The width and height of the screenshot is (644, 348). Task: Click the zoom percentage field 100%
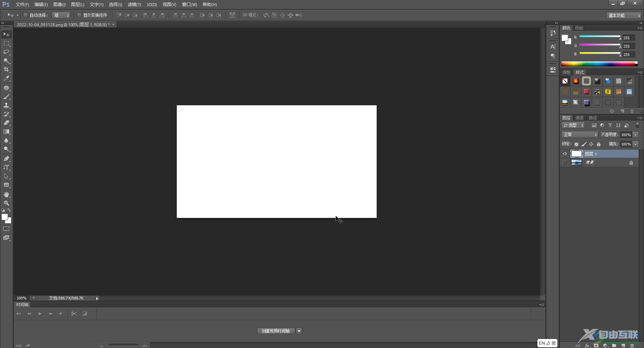pyautogui.click(x=22, y=298)
